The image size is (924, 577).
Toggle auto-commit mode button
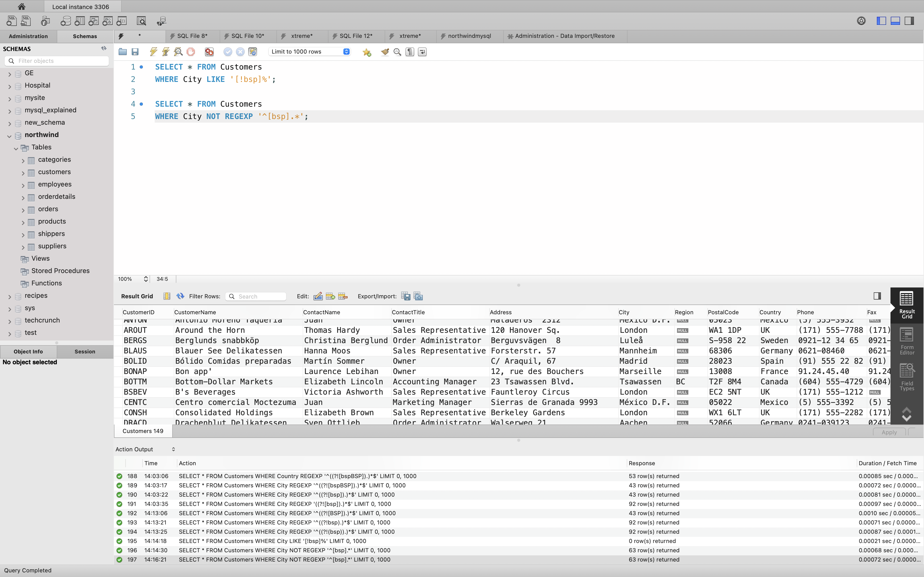pos(252,52)
